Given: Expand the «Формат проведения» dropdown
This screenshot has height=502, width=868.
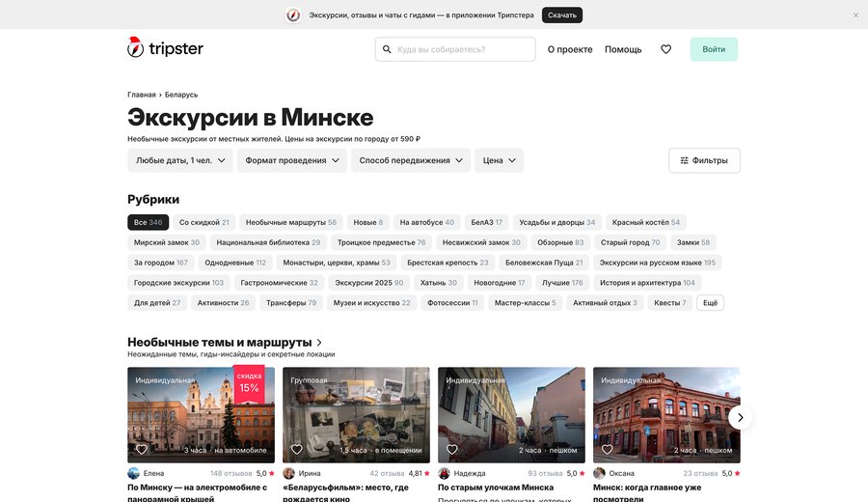Looking at the screenshot, I should [291, 160].
